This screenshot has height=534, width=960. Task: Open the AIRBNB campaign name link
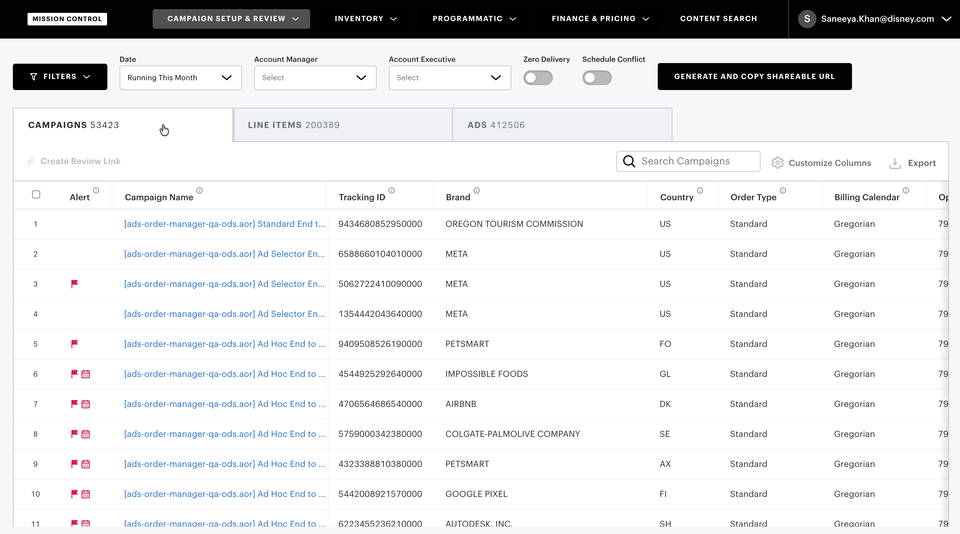point(225,404)
